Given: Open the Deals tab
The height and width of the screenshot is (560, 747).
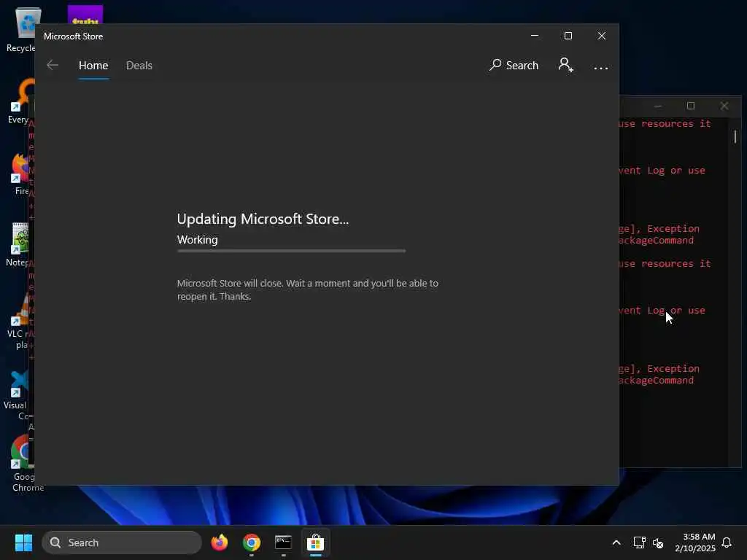Looking at the screenshot, I should 139,65.
